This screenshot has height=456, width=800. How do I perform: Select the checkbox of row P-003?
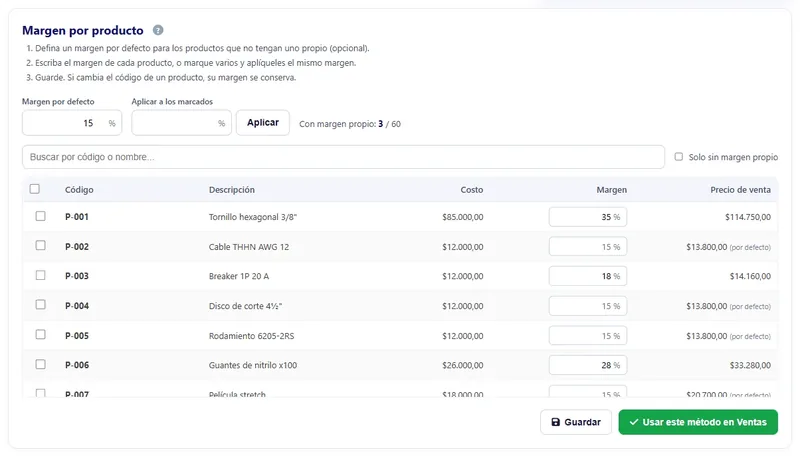point(40,275)
